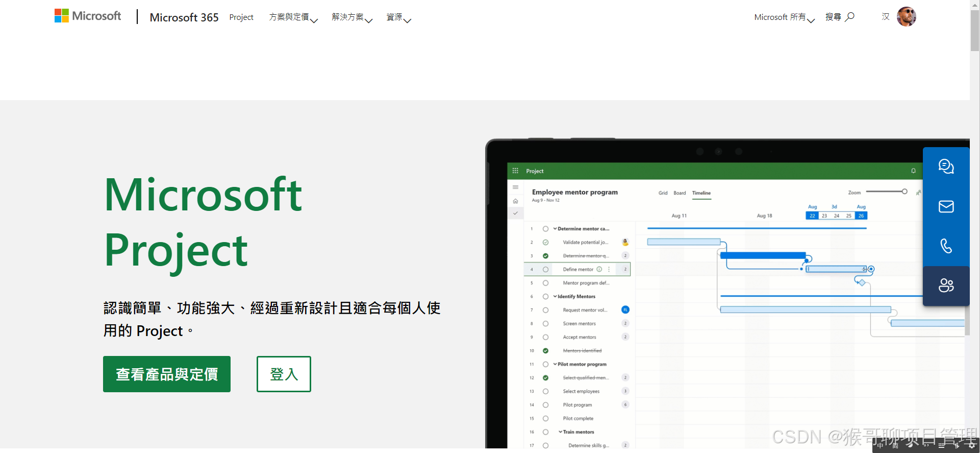
Task: Uncheck the completed Mentors identified task
Action: pyautogui.click(x=545, y=351)
